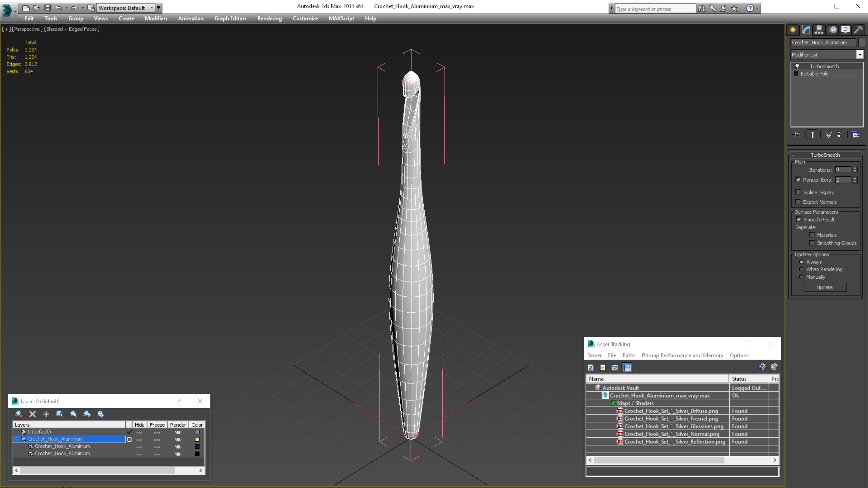Delete layer with X icon in Layer dialog
This screenshot has width=868, height=488.
[x=32, y=414]
